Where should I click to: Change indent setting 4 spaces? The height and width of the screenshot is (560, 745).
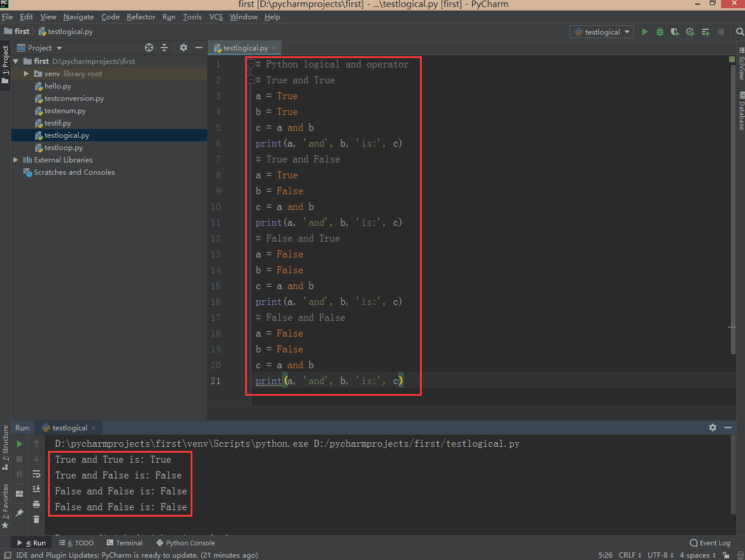tap(697, 555)
